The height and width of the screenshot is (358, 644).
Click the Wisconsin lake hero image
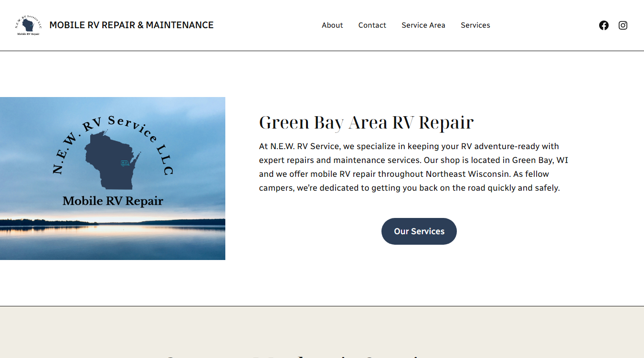pyautogui.click(x=113, y=179)
